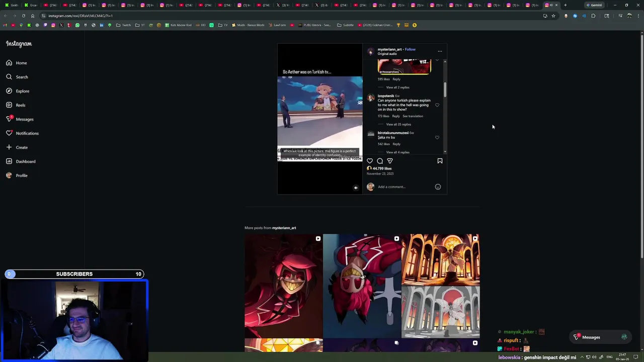Image resolution: width=644 pixels, height=362 pixels.
Task: Click Create in the sidebar
Action: click(17, 147)
